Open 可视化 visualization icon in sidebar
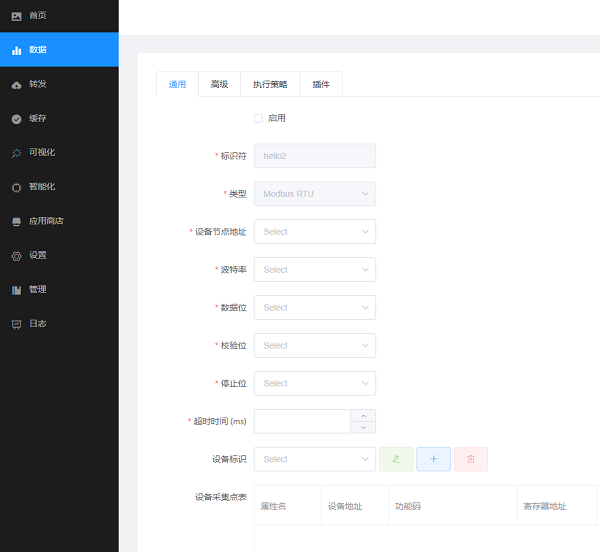The height and width of the screenshot is (552, 600). [16, 153]
